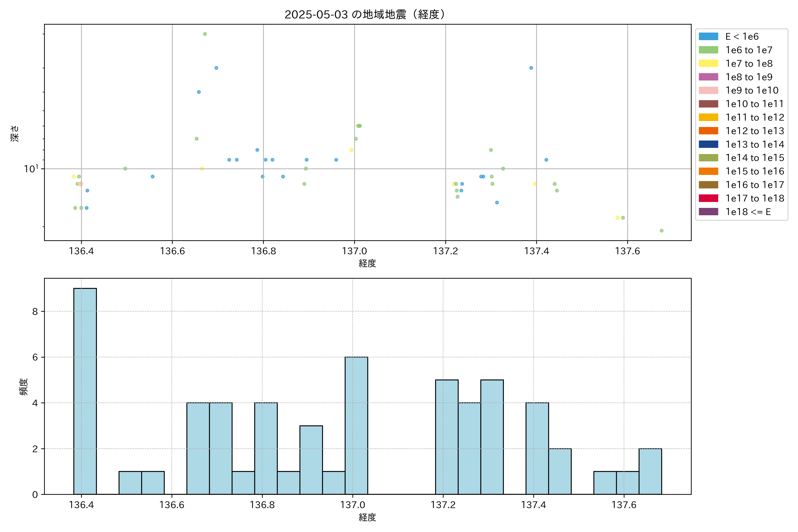798x532 pixels.
Task: Click the blue scatter point near longitude 137.39
Action: pos(531,68)
